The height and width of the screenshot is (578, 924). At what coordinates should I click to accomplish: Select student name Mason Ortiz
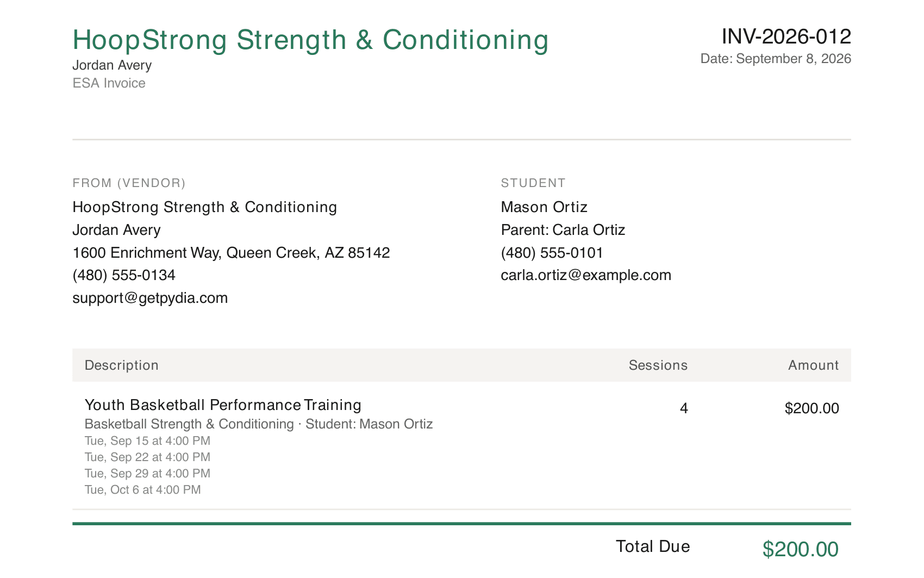(544, 207)
